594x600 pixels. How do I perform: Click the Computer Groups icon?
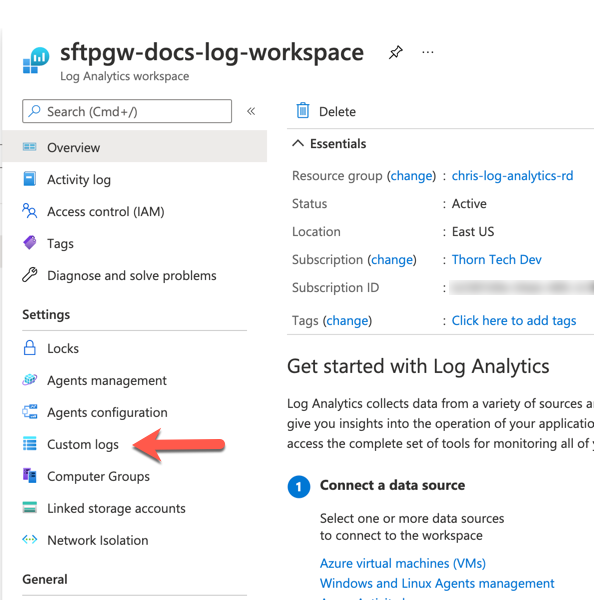[29, 476]
